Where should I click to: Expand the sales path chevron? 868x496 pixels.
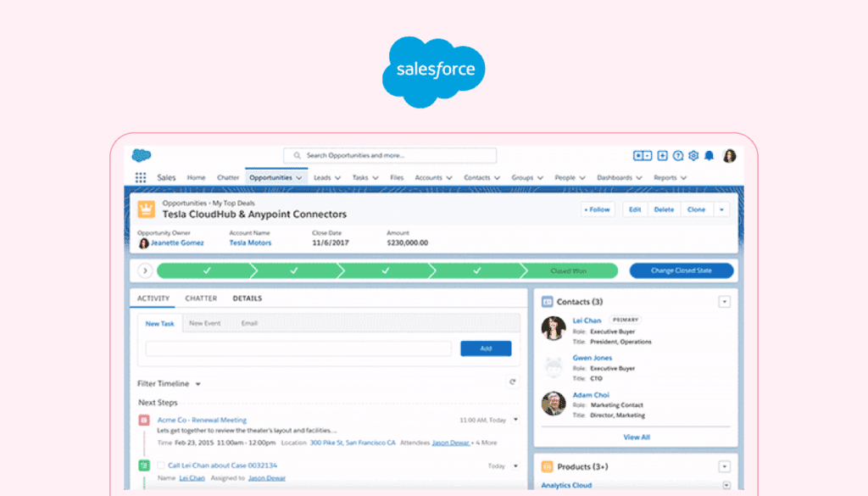click(145, 271)
